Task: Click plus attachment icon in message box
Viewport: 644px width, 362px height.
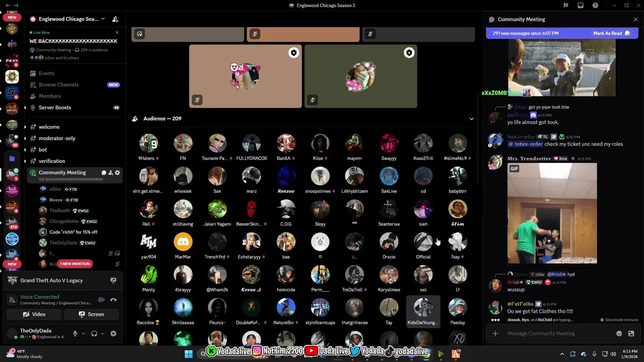Action: pyautogui.click(x=495, y=333)
